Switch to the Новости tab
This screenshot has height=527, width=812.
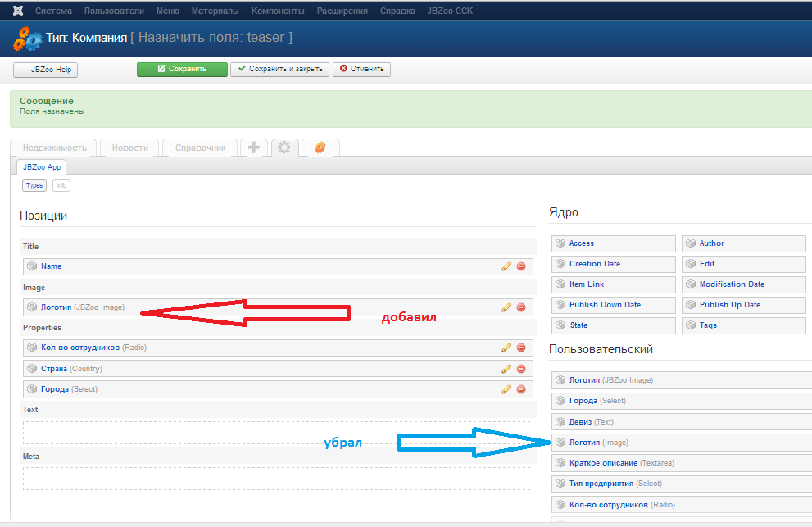coord(130,148)
